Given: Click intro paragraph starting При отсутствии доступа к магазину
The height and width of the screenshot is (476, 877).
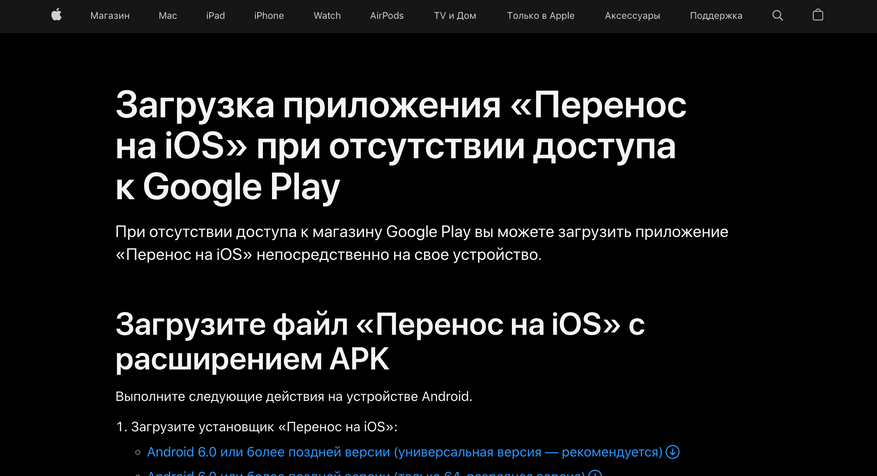Looking at the screenshot, I should [422, 243].
